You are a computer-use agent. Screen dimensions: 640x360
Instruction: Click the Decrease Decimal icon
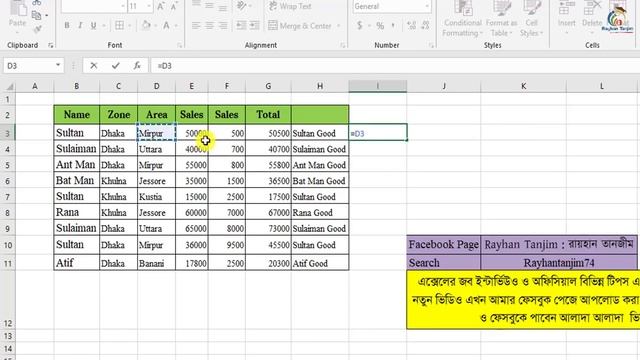[425, 25]
